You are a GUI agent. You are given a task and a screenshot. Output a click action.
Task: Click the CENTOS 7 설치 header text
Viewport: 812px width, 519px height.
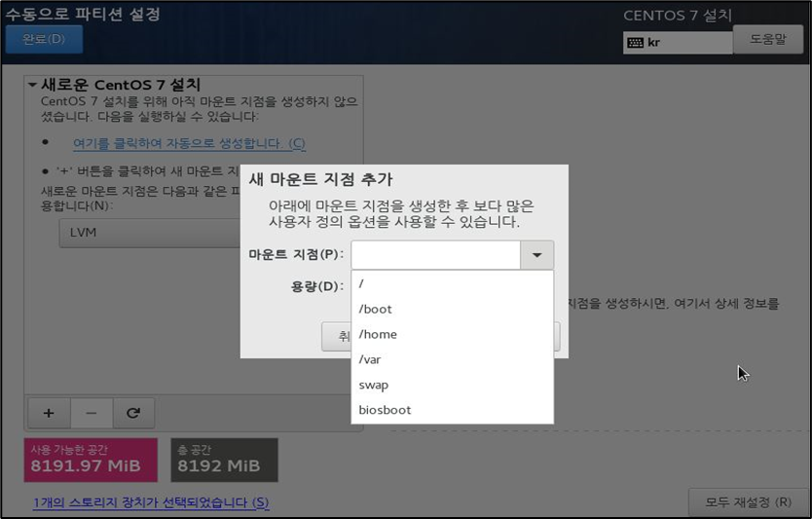click(x=678, y=16)
